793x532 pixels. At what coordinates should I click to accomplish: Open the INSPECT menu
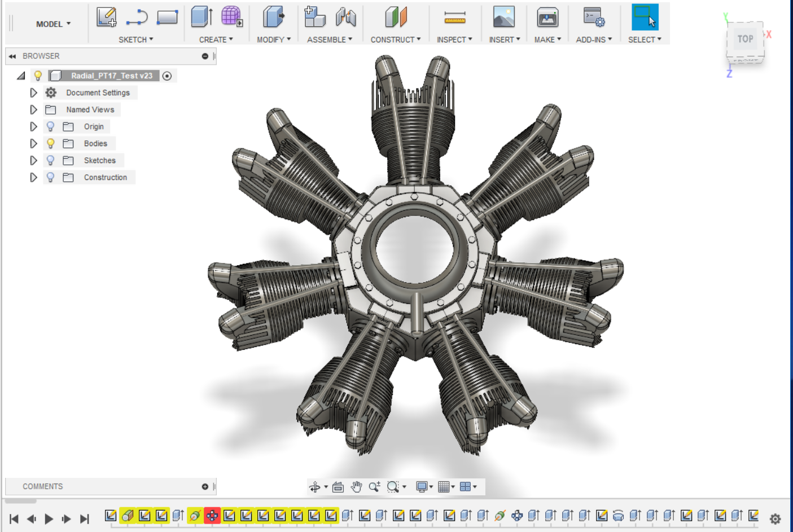[x=454, y=39]
